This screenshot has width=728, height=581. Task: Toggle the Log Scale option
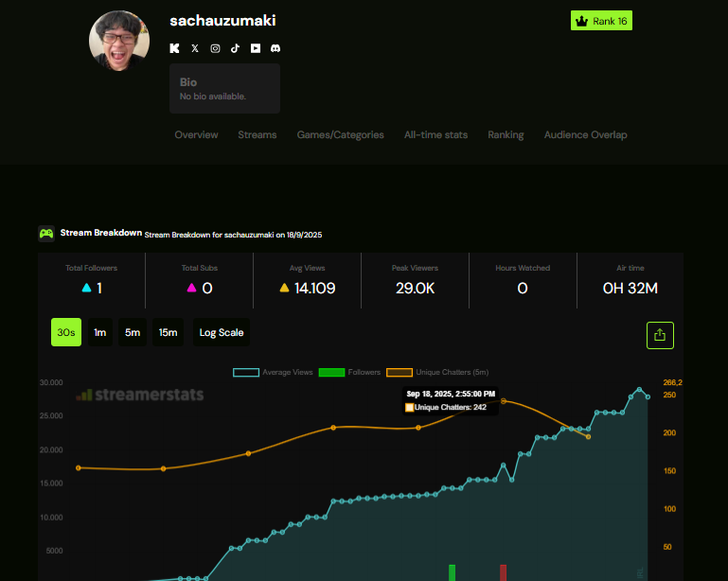pos(221,332)
